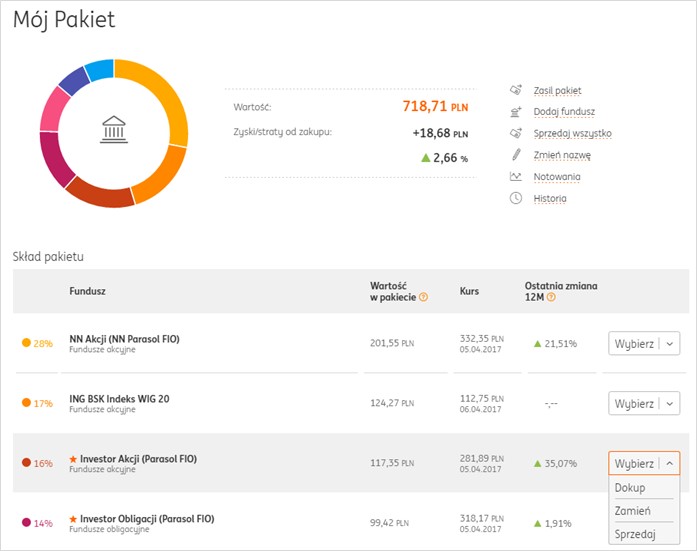The height and width of the screenshot is (551, 697).
Task: Click help icon next to Ostatnia zmiana 12M
Action: [552, 297]
